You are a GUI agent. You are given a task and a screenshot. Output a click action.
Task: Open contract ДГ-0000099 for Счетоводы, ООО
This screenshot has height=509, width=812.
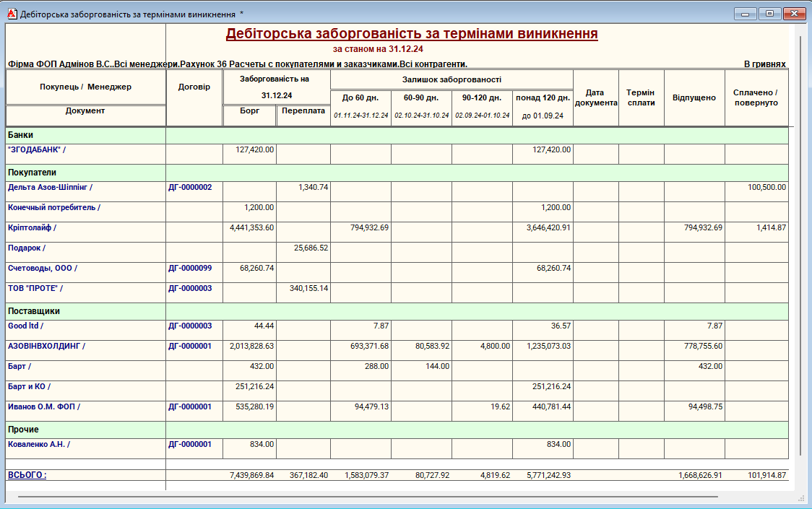click(x=190, y=268)
